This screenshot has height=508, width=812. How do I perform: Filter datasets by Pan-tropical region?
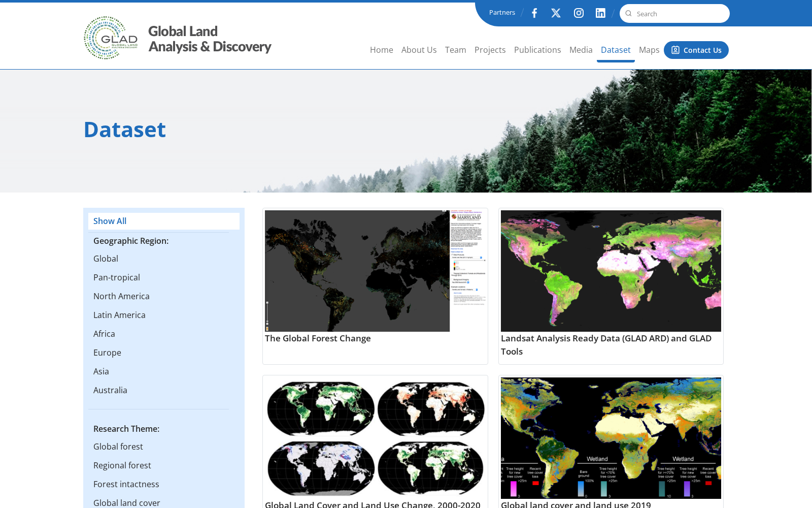point(117,277)
